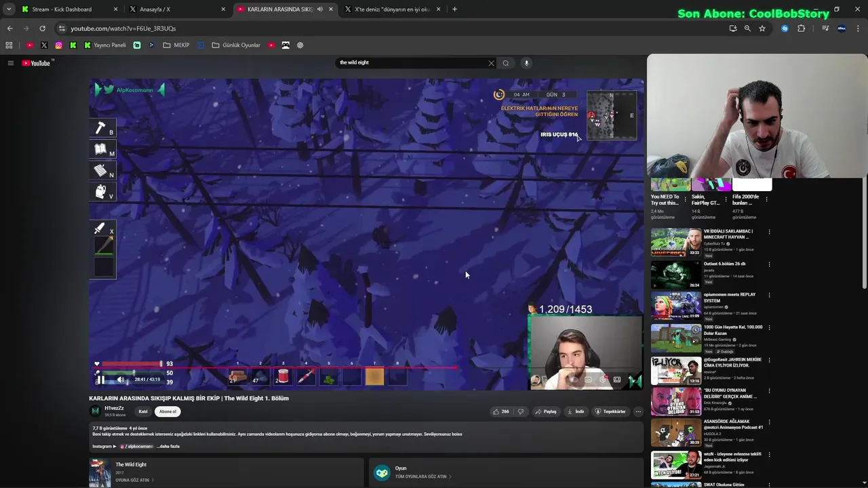Go to the YouTube home logo
Image resolution: width=868 pixels, height=488 pixels.
(x=36, y=63)
